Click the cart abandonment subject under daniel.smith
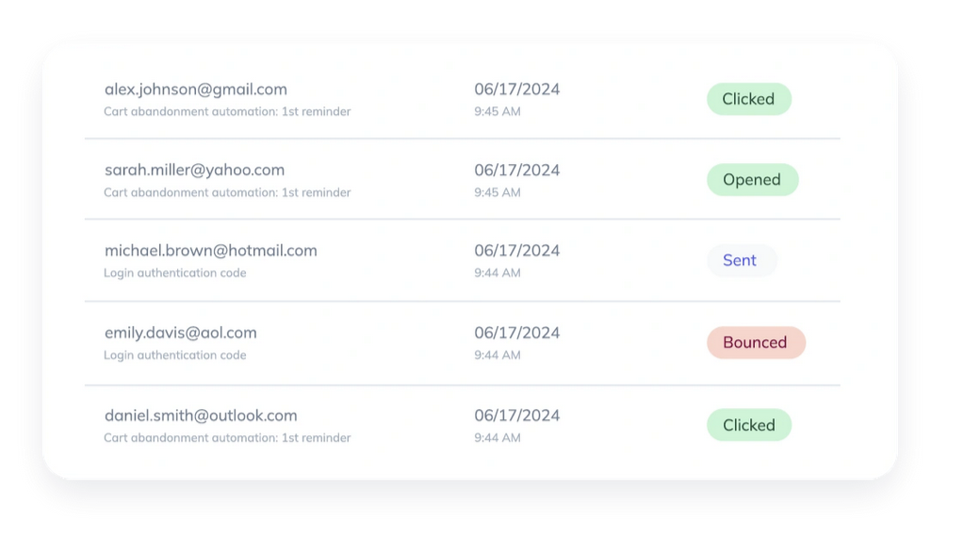This screenshot has width=980, height=556. (227, 438)
